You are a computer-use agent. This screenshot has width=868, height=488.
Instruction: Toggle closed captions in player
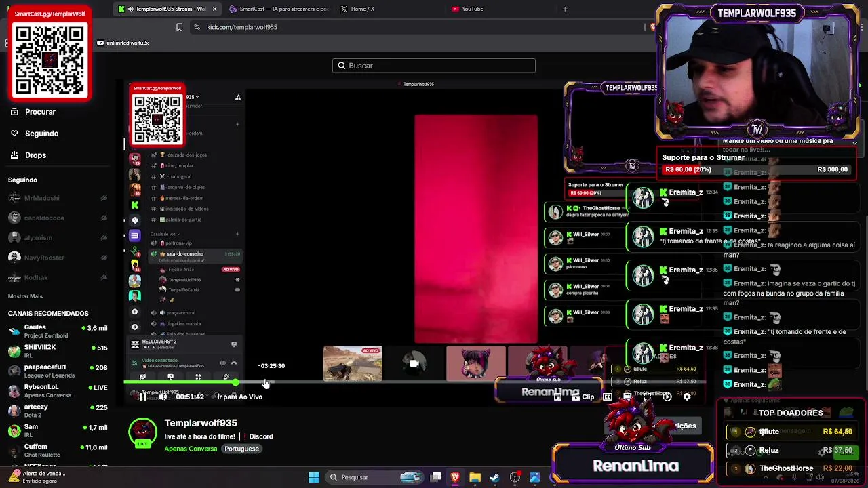(x=608, y=397)
